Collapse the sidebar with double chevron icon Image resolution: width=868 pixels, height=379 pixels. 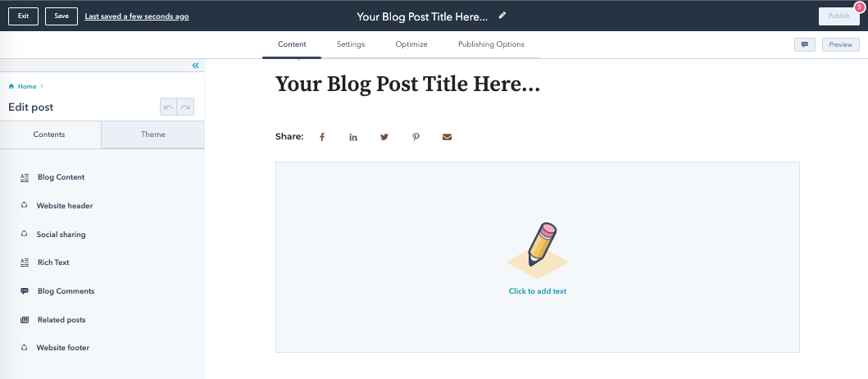coord(195,66)
